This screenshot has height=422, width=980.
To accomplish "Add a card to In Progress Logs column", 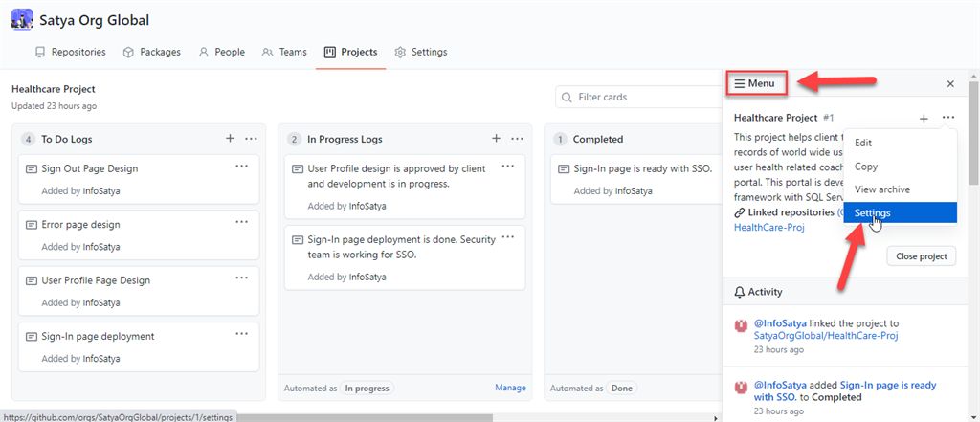I will [497, 139].
